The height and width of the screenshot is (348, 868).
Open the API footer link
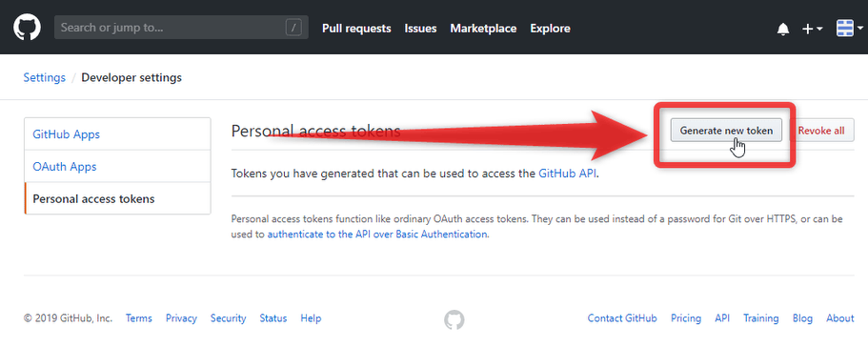pyautogui.click(x=722, y=318)
